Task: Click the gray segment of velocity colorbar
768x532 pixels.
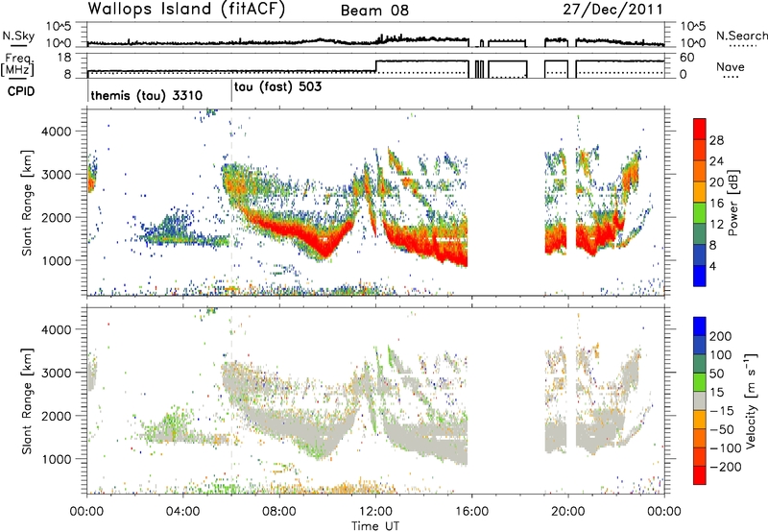Action: coord(700,400)
